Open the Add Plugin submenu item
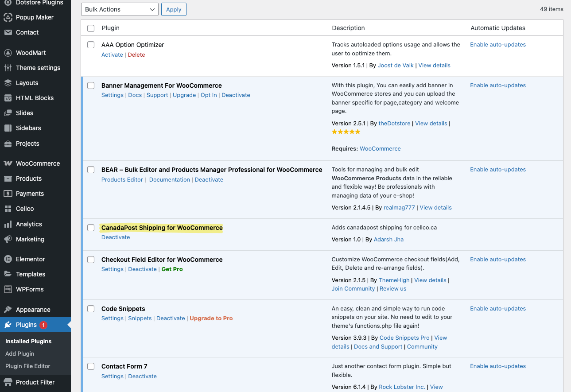The image size is (571, 392). click(19, 354)
